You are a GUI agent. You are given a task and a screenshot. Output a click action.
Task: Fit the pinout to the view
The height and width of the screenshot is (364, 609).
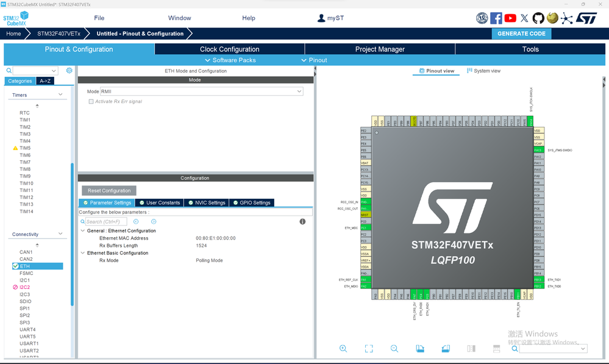click(369, 349)
